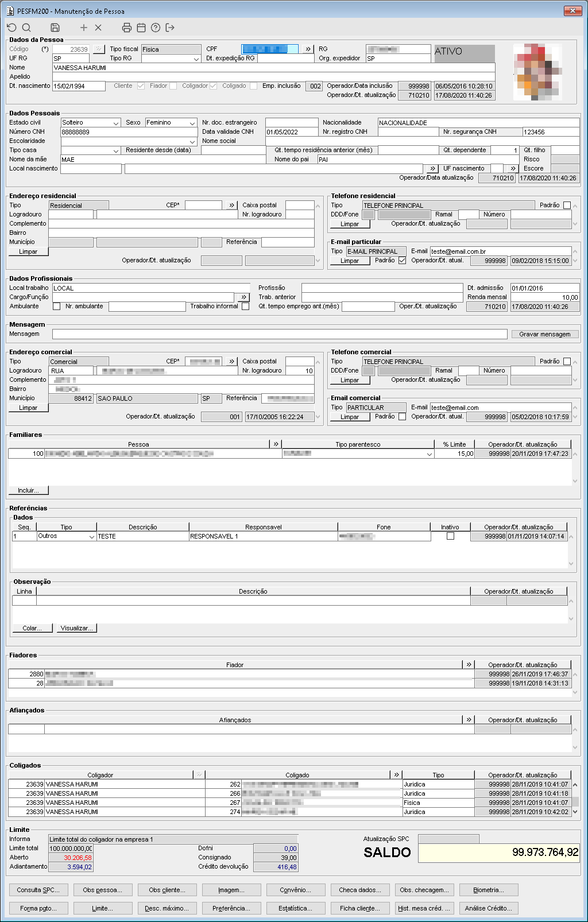Screen dimensions: 588x922
Task: Open Ficha cliente... button
Action: coord(360,908)
